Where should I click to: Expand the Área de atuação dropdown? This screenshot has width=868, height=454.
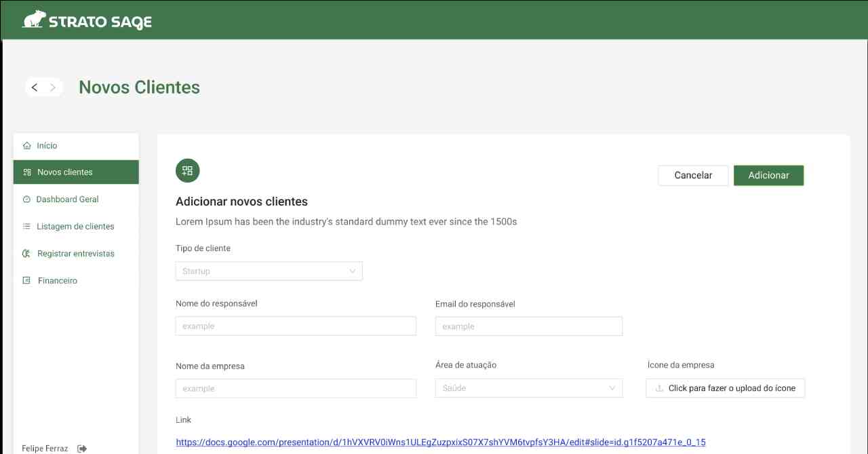[x=528, y=388]
